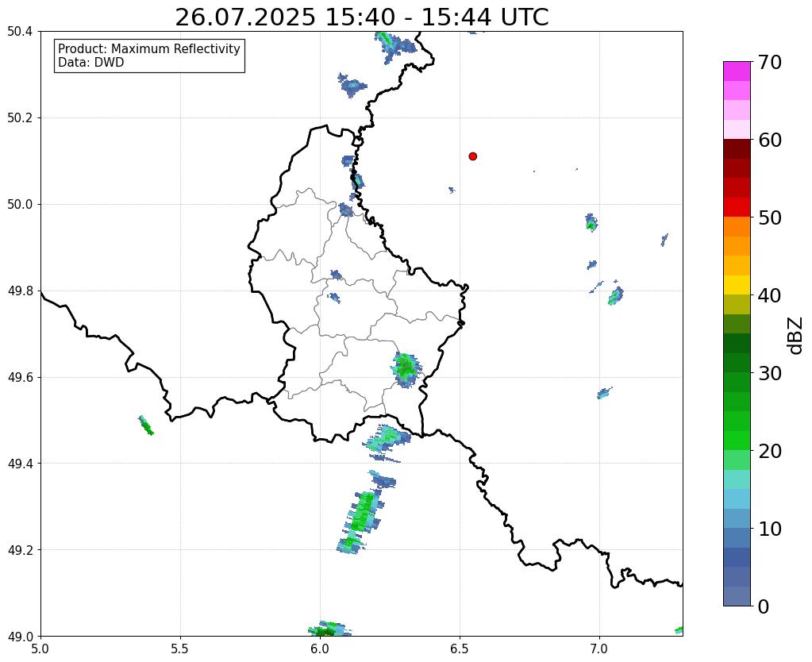
Task: Click the magenta top colorbar swatch
Action: coord(737,71)
